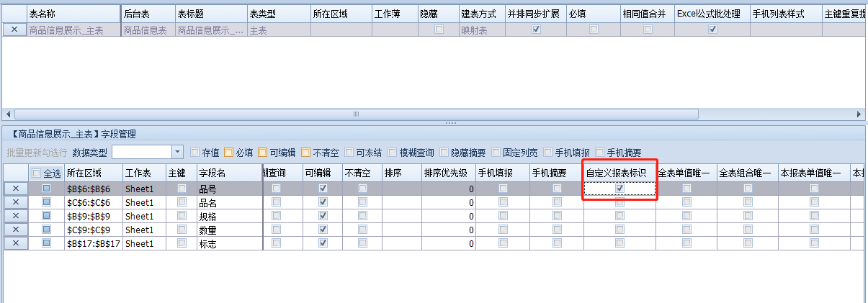The height and width of the screenshot is (303, 868).
Task: Check the 全选 select-all checkbox
Action: pos(37,173)
